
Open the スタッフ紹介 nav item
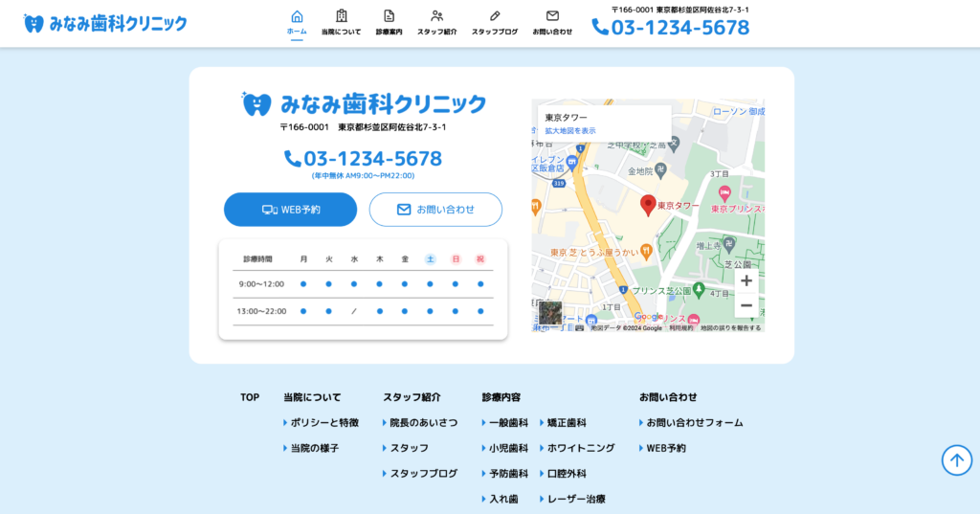click(x=436, y=23)
